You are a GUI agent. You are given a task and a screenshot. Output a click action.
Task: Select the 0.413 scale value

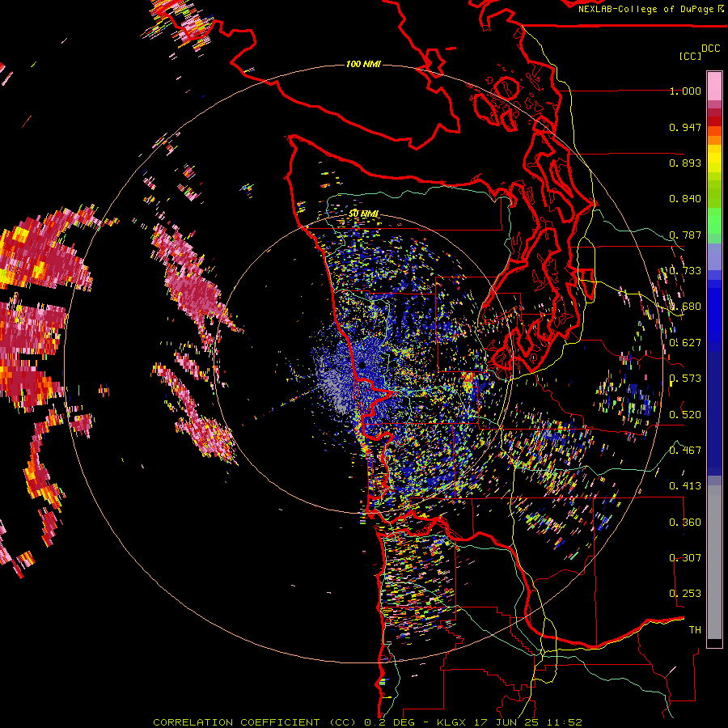[x=685, y=486]
